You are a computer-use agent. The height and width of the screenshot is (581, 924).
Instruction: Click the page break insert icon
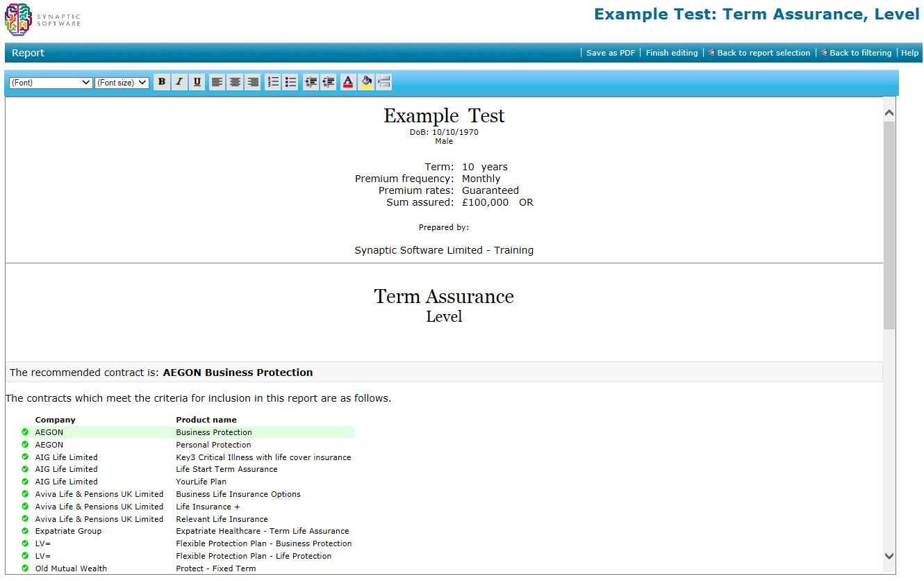pos(384,82)
